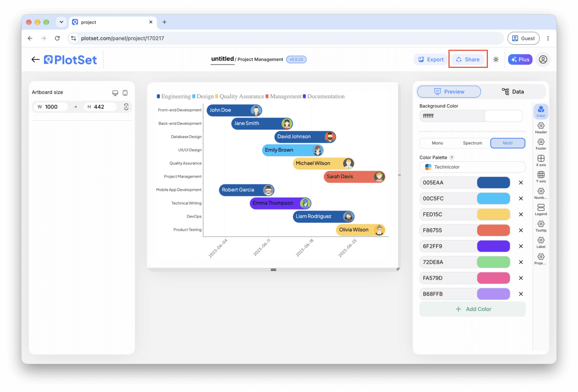The width and height of the screenshot is (578, 392).
Task: Click the Emma Thompson gantt bar
Action: click(x=280, y=203)
